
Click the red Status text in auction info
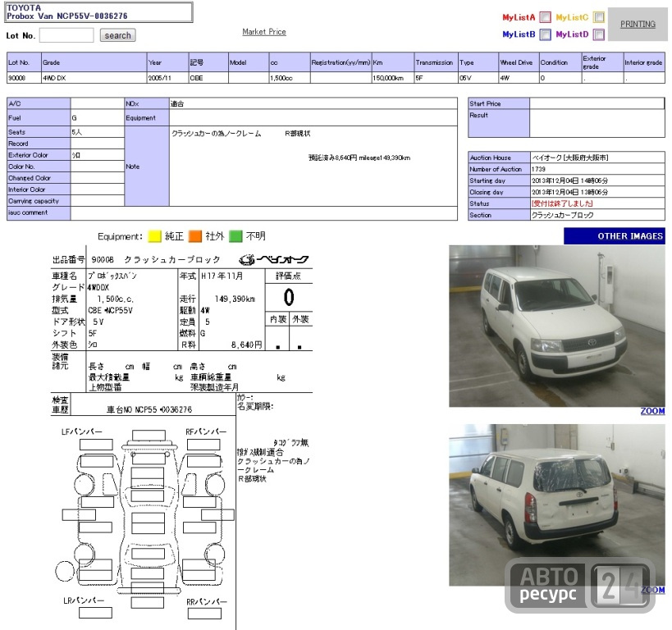tap(562, 203)
